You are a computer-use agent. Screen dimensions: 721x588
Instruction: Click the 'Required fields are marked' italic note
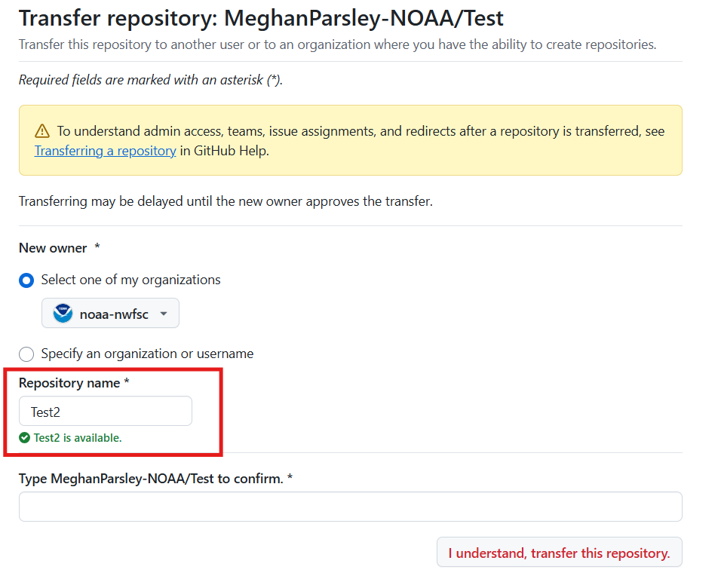click(x=151, y=80)
